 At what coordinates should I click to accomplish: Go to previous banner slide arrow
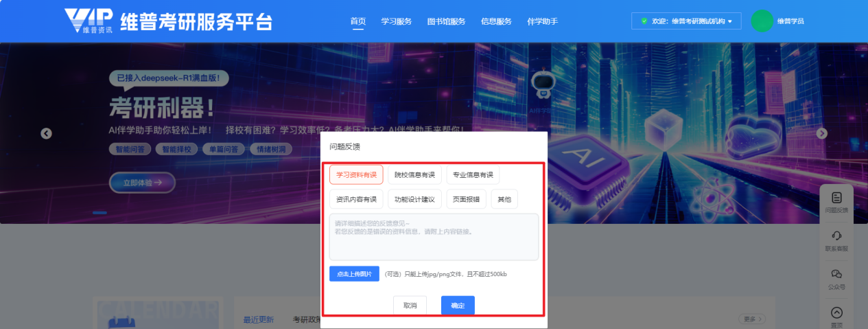point(46,133)
